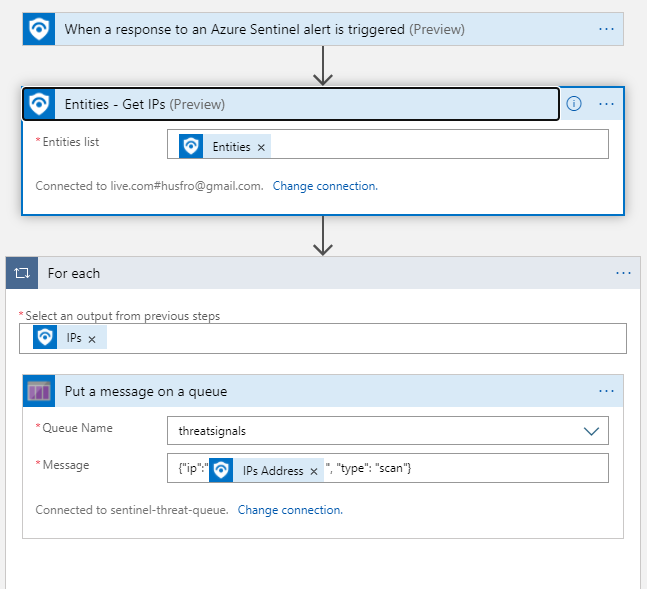Change connection for sentinel-threat-queue
Viewport: 647px width, 589px height.
tap(290, 510)
